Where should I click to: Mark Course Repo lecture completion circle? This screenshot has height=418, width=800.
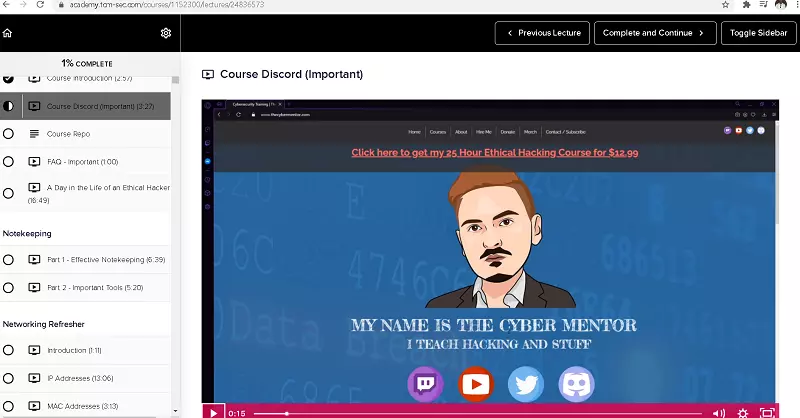[x=9, y=134]
